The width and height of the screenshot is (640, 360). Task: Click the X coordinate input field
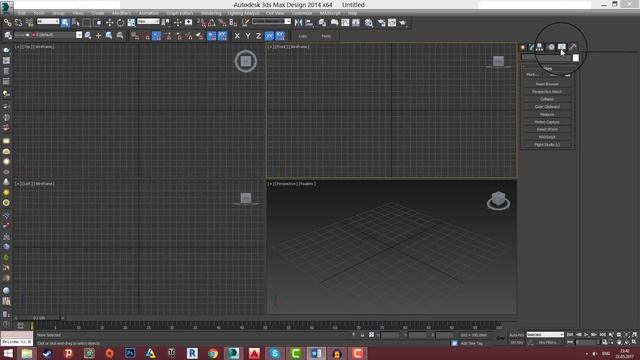tap(390, 335)
